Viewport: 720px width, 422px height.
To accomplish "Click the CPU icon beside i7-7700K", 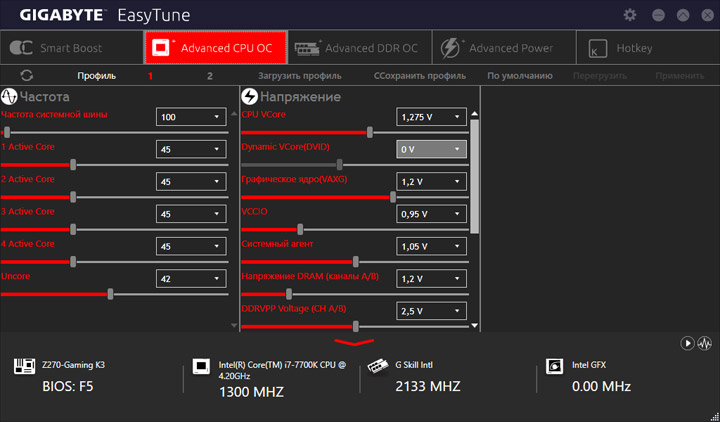I will click(x=201, y=366).
